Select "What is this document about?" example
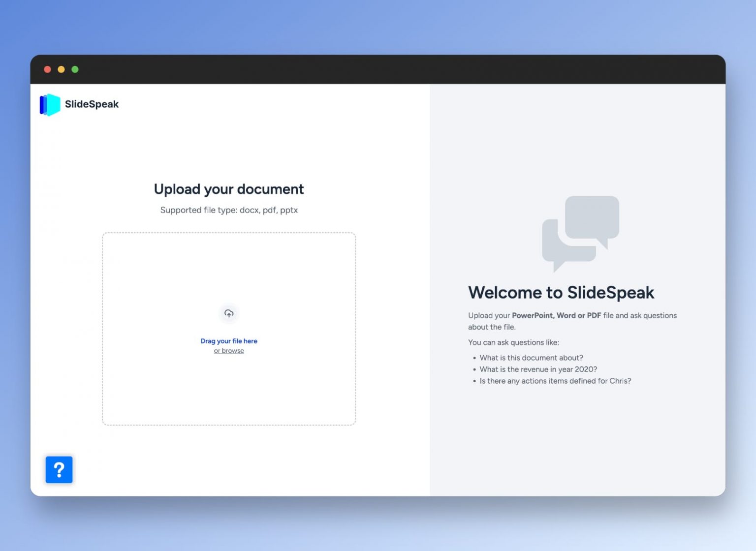 (x=531, y=358)
